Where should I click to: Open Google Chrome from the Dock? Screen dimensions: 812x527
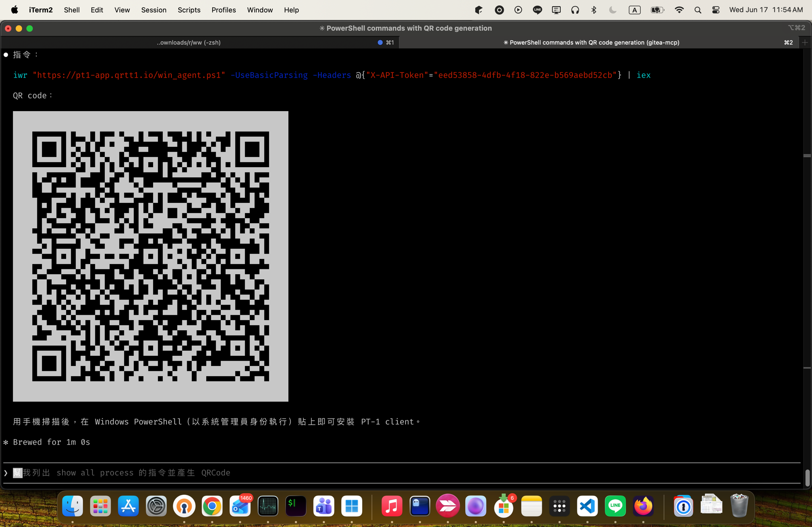coord(212,506)
